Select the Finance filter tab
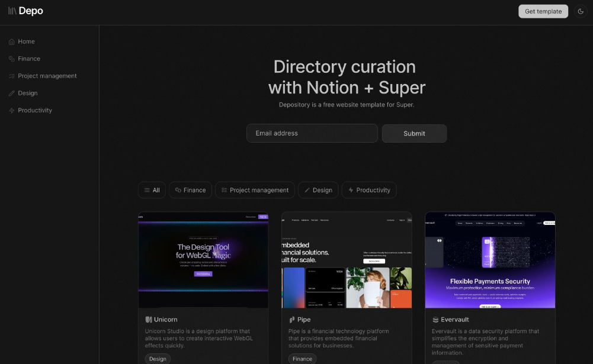593x364 pixels. 190,190
